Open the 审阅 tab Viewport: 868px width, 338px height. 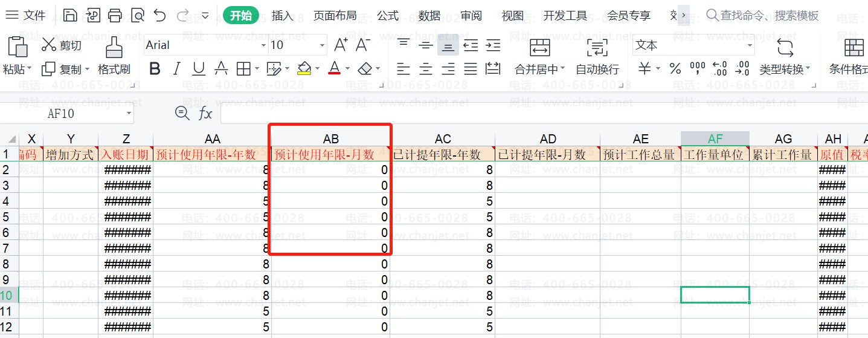(471, 16)
